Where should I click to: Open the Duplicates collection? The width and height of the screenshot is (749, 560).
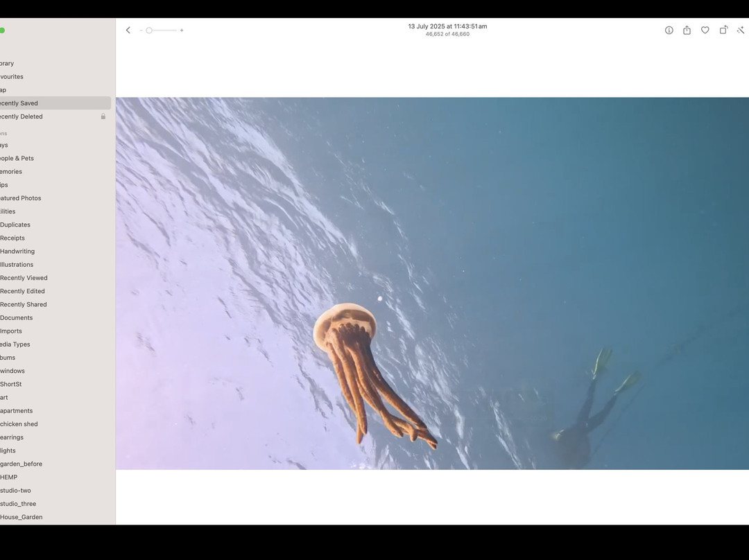15,225
